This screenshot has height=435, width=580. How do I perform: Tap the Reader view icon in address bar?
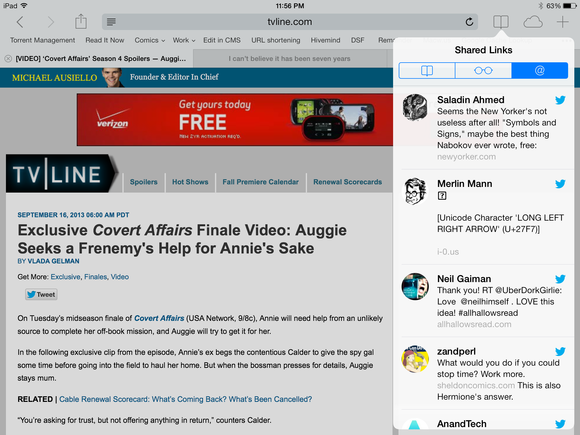[x=111, y=22]
